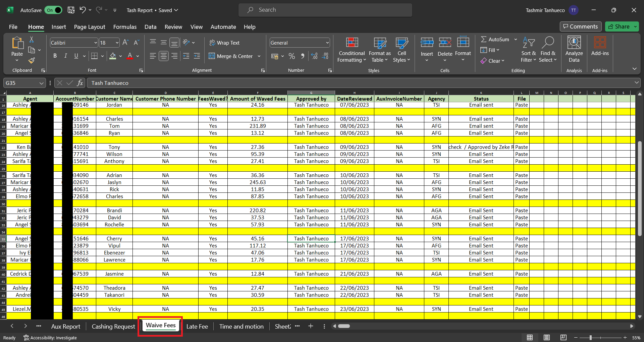The width and height of the screenshot is (644, 342).
Task: Open the Name Box dropdown arrow
Action: 41,83
